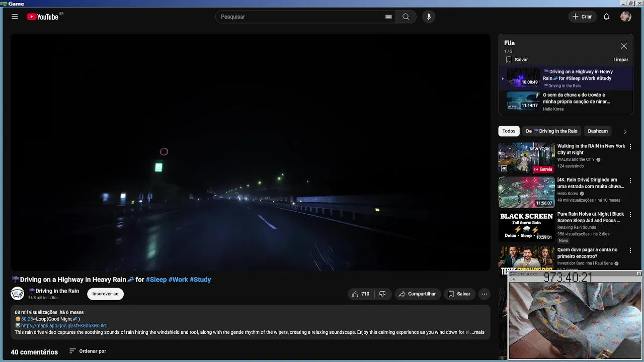This screenshot has height=362, width=644.
Task: Click the webcam overlay video feed
Action: [x=575, y=320]
